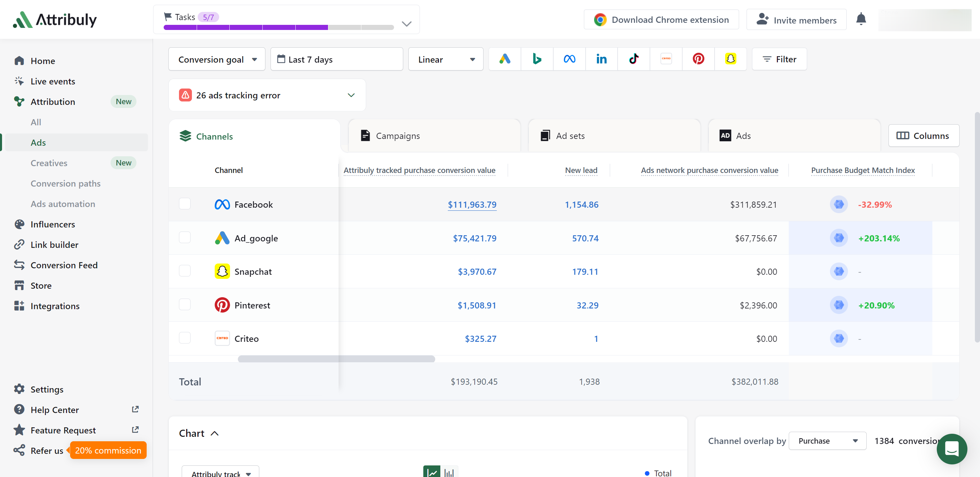Viewport: 980px width, 477px height.
Task: Click Snapchat budget match index icon
Action: (838, 271)
